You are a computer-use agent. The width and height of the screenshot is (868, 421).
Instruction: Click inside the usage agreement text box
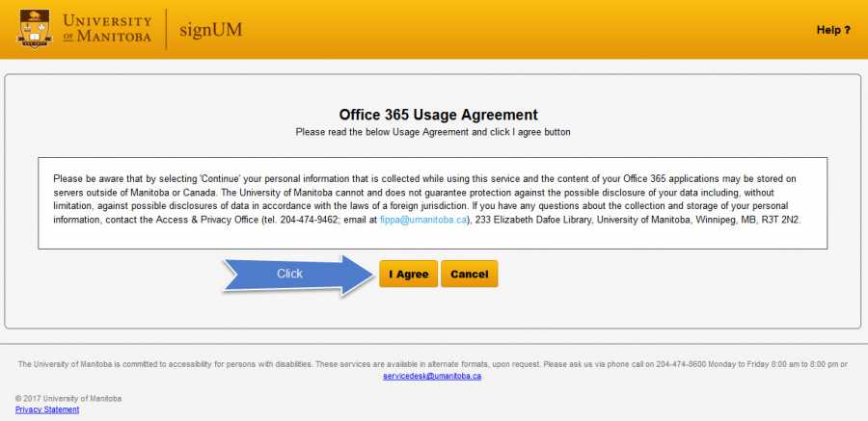(432, 200)
